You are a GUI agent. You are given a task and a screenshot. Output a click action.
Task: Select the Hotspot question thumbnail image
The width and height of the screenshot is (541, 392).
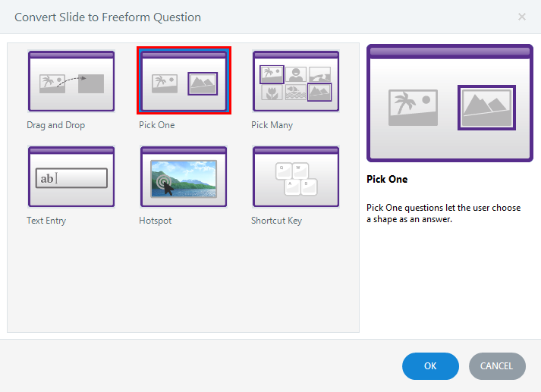pos(184,177)
